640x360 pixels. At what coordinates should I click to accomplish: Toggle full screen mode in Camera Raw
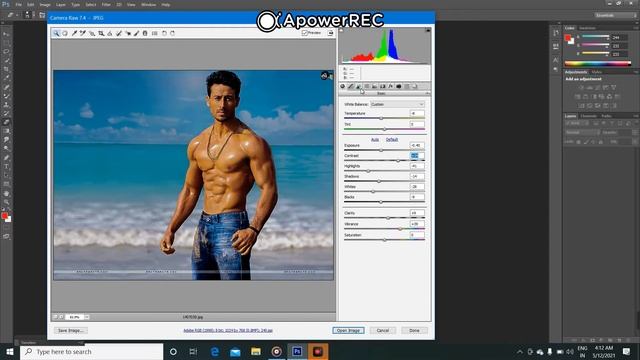pos(330,33)
